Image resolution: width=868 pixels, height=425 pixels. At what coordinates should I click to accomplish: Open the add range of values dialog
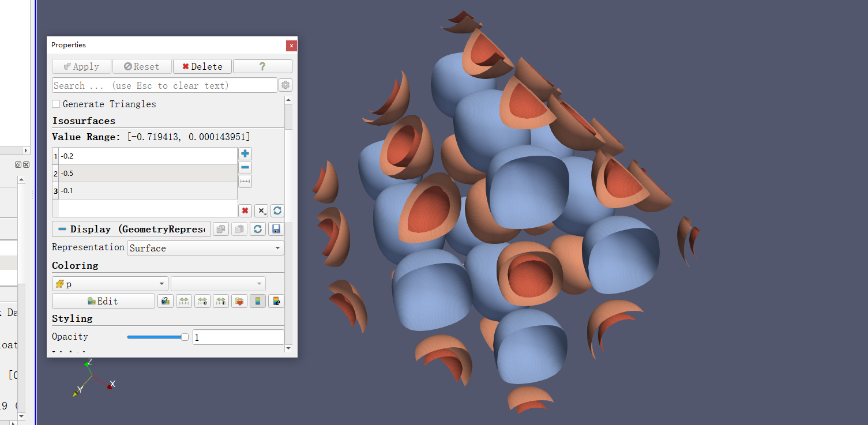coord(245,182)
